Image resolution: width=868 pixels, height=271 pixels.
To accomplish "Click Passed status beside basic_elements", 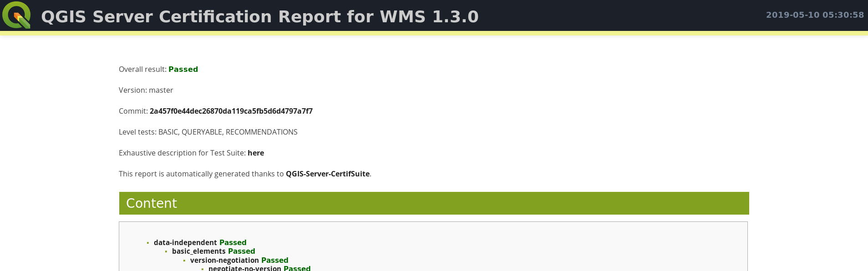I will (241, 251).
